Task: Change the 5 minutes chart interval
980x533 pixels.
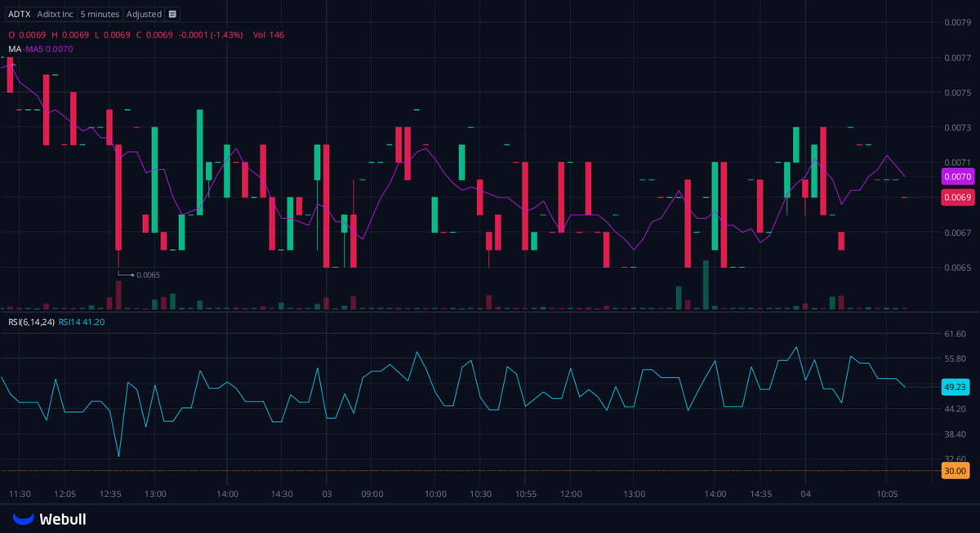Action: click(100, 14)
